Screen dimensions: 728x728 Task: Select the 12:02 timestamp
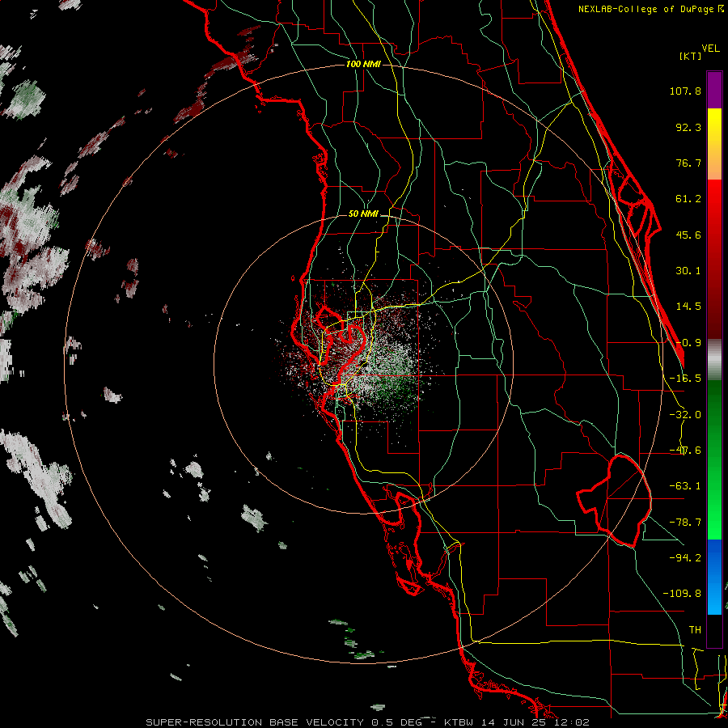pyautogui.click(x=574, y=722)
